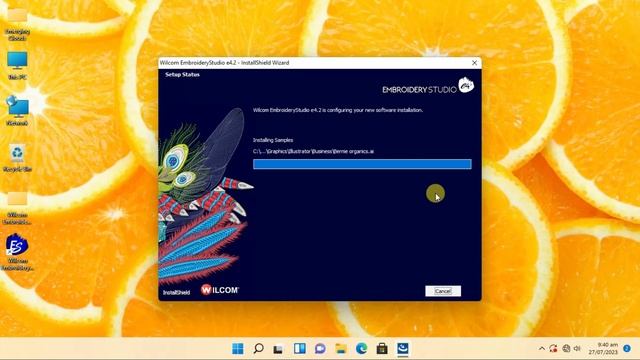Open taskbar Search magnifier
The height and width of the screenshot is (360, 640).
point(258,349)
